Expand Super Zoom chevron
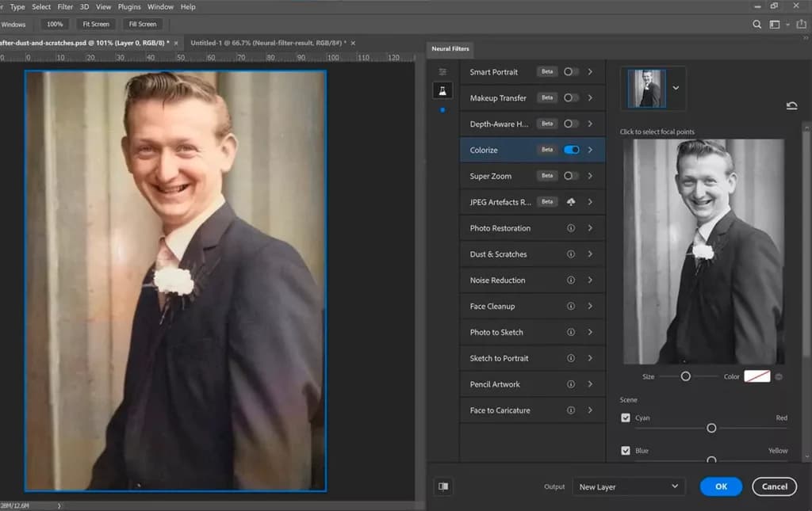The image size is (812, 511). (x=590, y=176)
